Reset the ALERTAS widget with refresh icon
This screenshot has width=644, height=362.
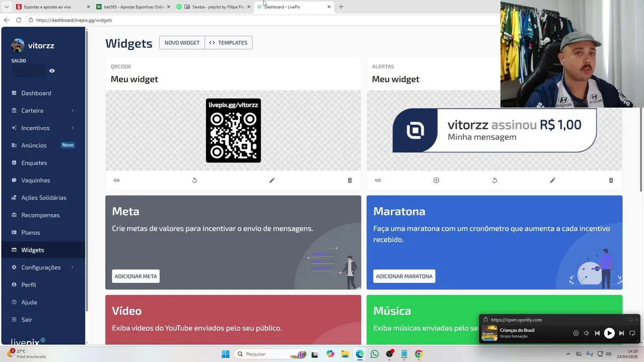pos(495,180)
